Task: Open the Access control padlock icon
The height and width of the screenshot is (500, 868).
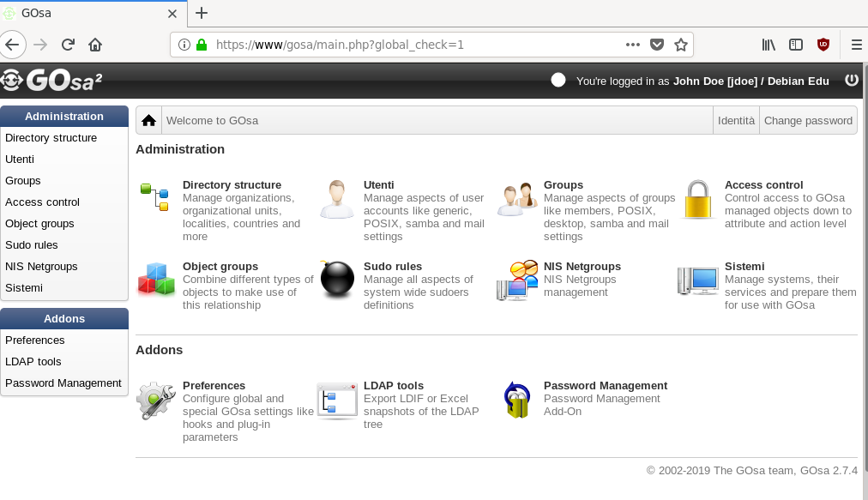Action: (x=698, y=199)
